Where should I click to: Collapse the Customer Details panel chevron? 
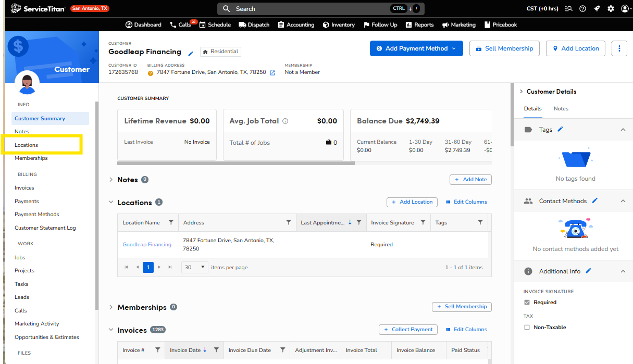(521, 92)
